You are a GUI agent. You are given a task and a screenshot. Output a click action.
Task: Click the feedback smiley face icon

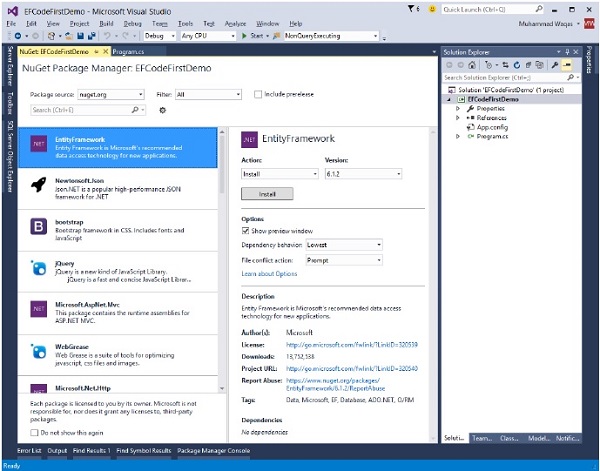(x=432, y=9)
